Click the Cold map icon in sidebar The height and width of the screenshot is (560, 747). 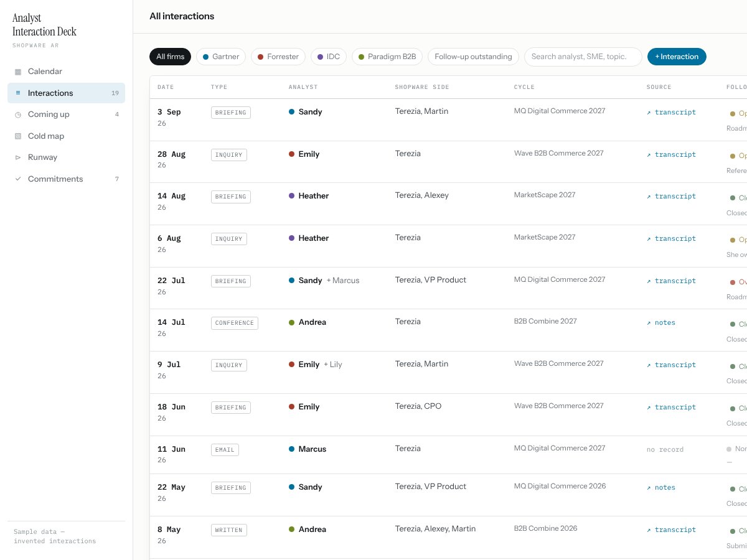tap(18, 136)
